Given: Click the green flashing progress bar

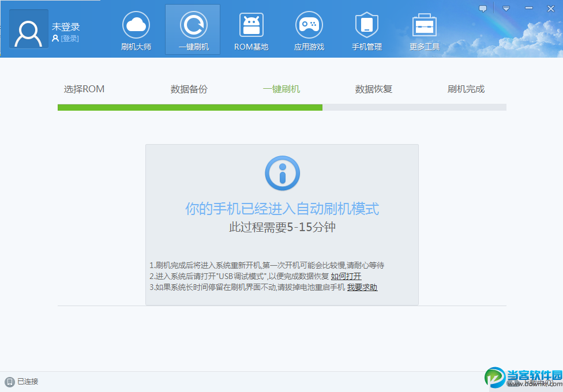Looking at the screenshot, I should point(190,107).
